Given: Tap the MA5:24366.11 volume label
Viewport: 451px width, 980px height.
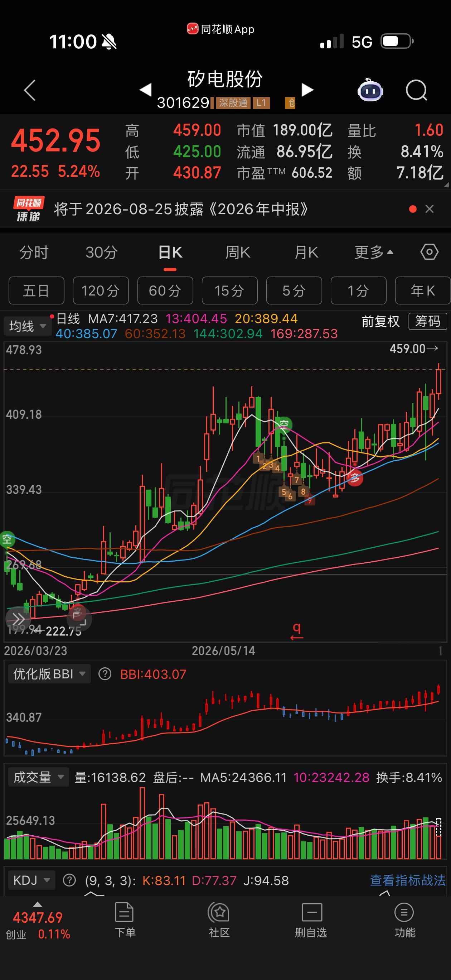Looking at the screenshot, I should (x=243, y=777).
